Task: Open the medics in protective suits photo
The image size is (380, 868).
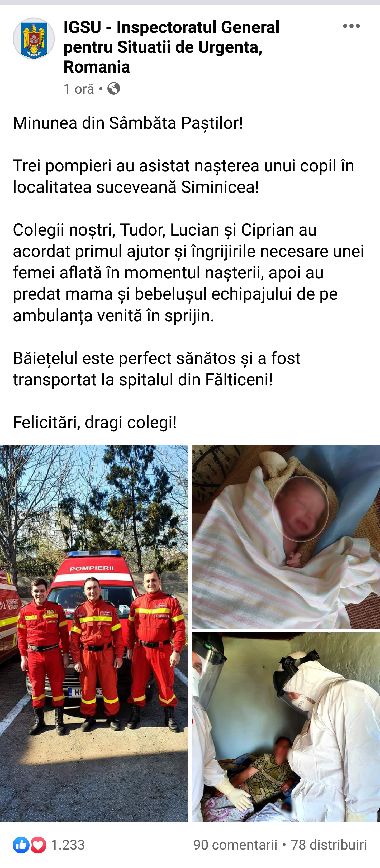Action: (x=286, y=727)
